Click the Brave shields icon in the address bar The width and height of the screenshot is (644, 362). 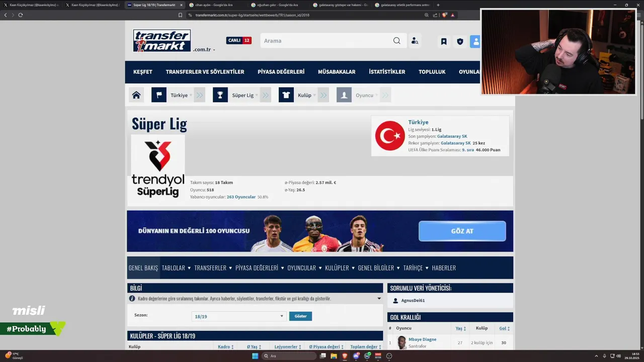445,15
